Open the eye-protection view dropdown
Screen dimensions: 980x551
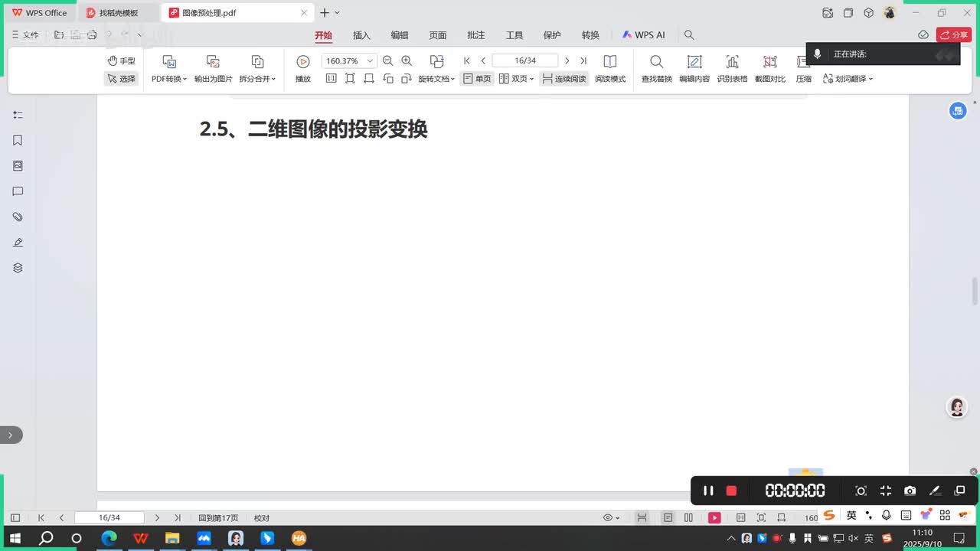tap(611, 518)
